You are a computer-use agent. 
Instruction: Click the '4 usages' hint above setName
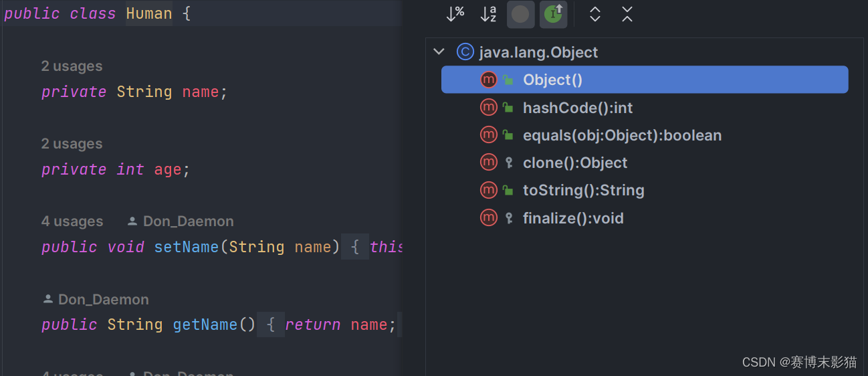[72, 221]
